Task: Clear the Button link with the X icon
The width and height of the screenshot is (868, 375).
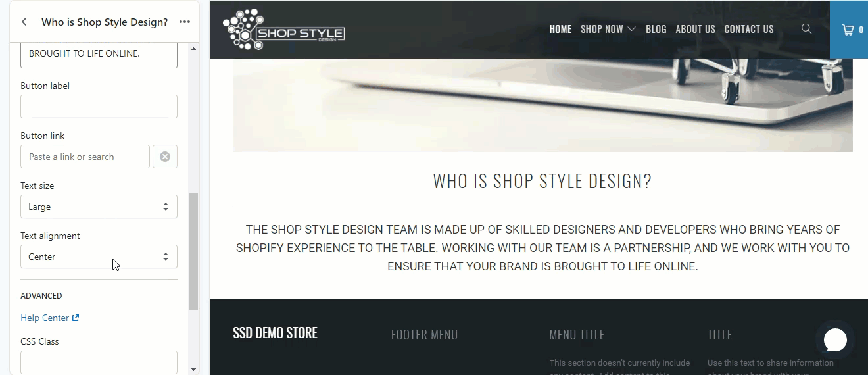Action: pyautogui.click(x=165, y=157)
